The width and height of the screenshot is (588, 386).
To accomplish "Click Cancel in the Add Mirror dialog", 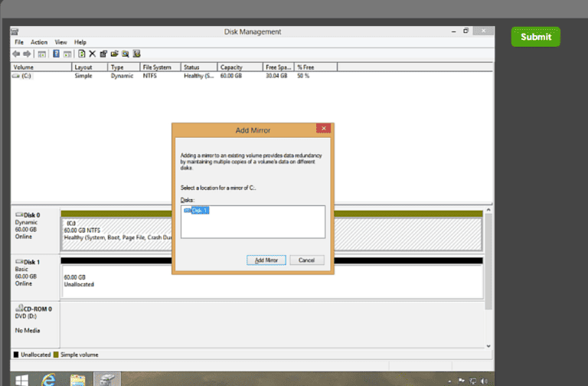I will (x=307, y=260).
